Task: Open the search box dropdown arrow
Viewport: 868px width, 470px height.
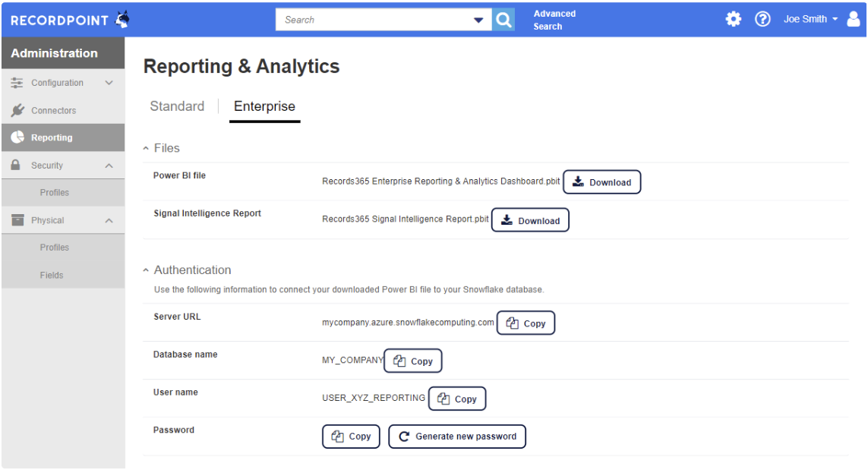Action: click(478, 20)
